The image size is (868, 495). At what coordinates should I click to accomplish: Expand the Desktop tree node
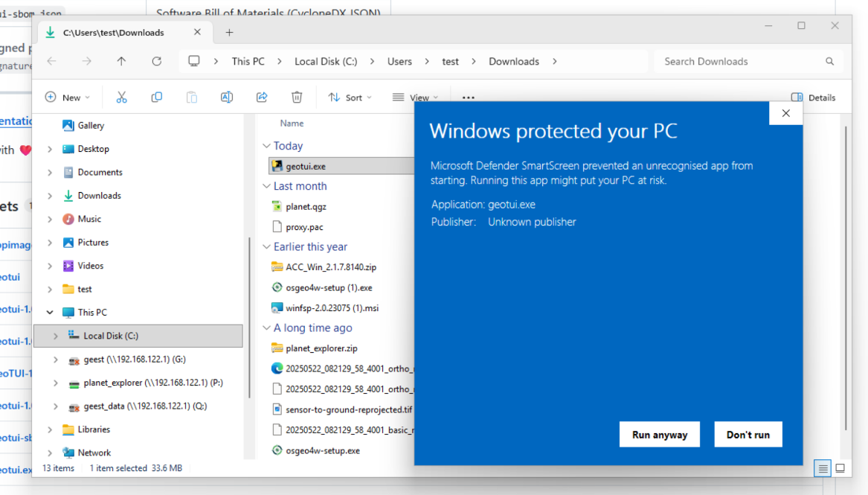[50, 149]
